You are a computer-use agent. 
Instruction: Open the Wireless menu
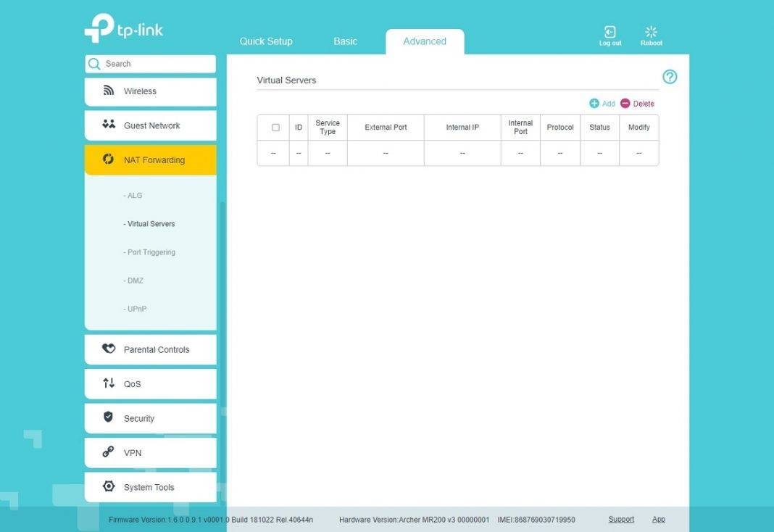coord(151,91)
